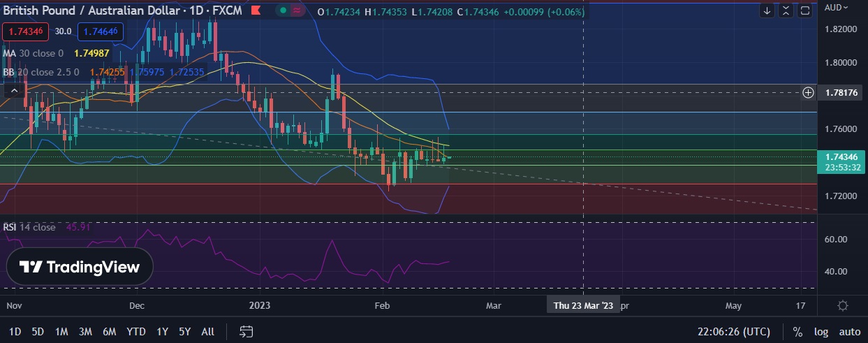Click the TradingView logo
Screen dimensions: 868x343
79,267
